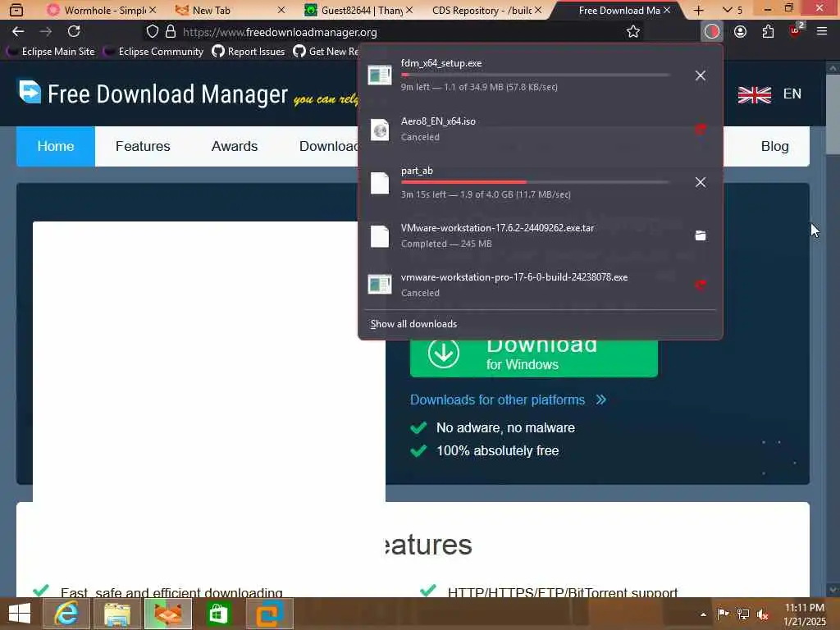Cancel the fdm_x64_setup.exe download
This screenshot has width=840, height=630.
[x=701, y=75]
